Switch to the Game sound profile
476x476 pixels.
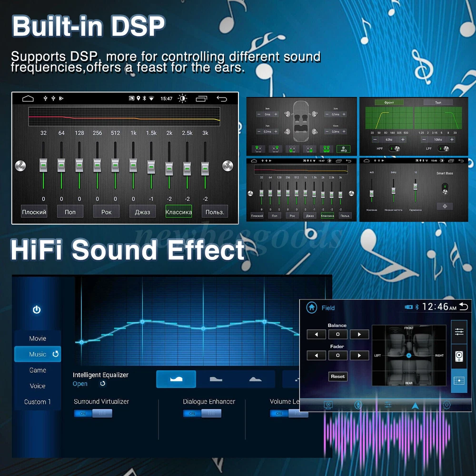point(38,370)
